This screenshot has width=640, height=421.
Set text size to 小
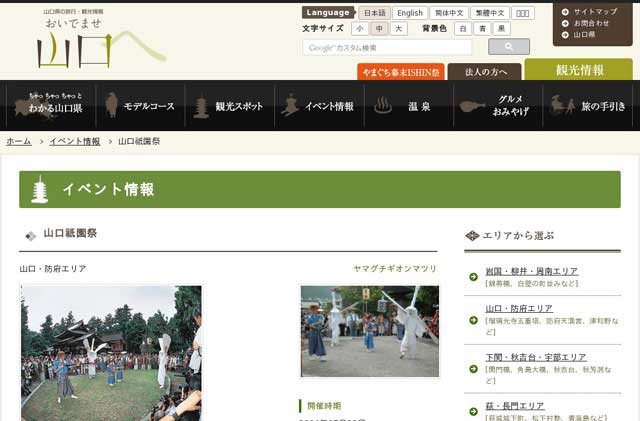pos(360,29)
